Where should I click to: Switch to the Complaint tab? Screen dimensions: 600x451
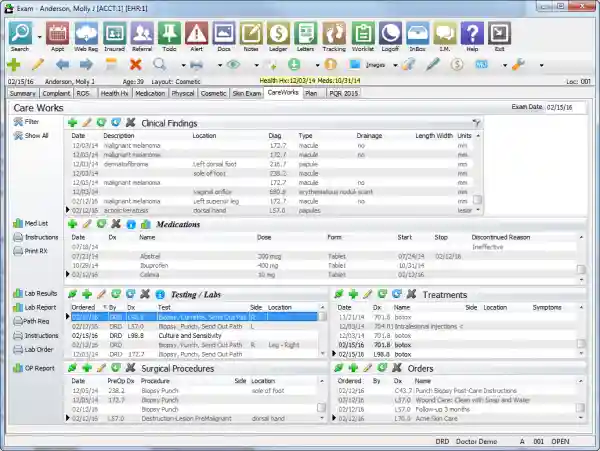(56, 93)
